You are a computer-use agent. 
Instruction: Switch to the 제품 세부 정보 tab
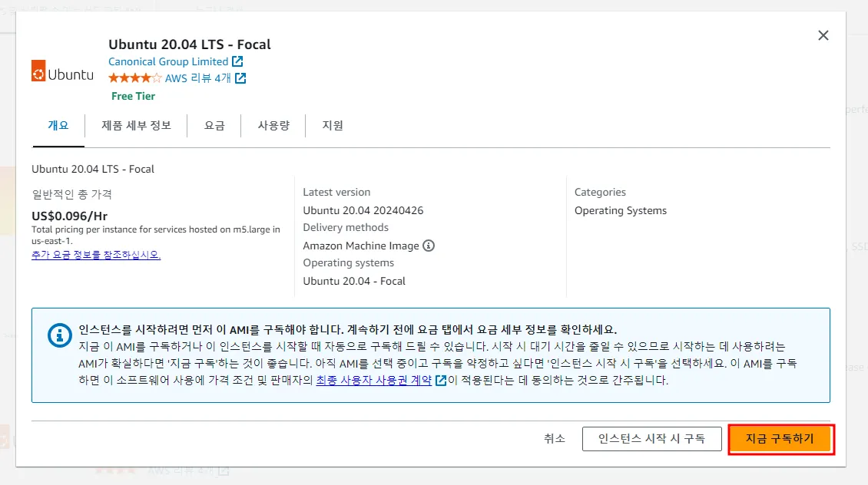[136, 126]
